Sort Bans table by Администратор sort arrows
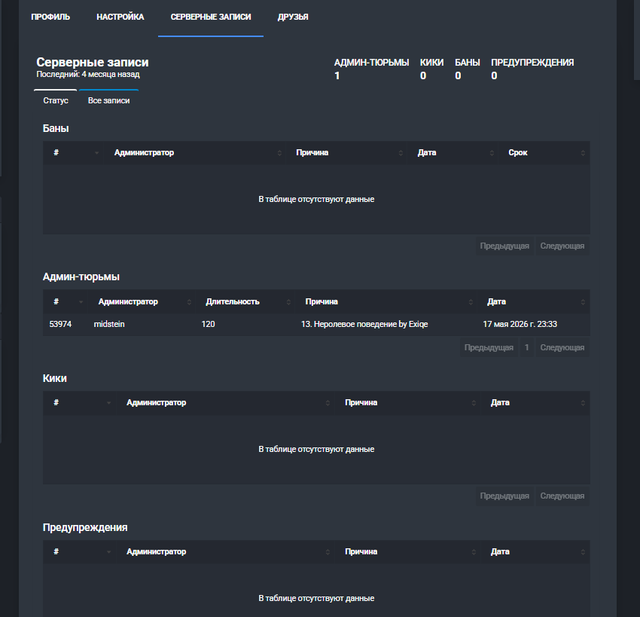This screenshot has width=640, height=617. [279, 153]
